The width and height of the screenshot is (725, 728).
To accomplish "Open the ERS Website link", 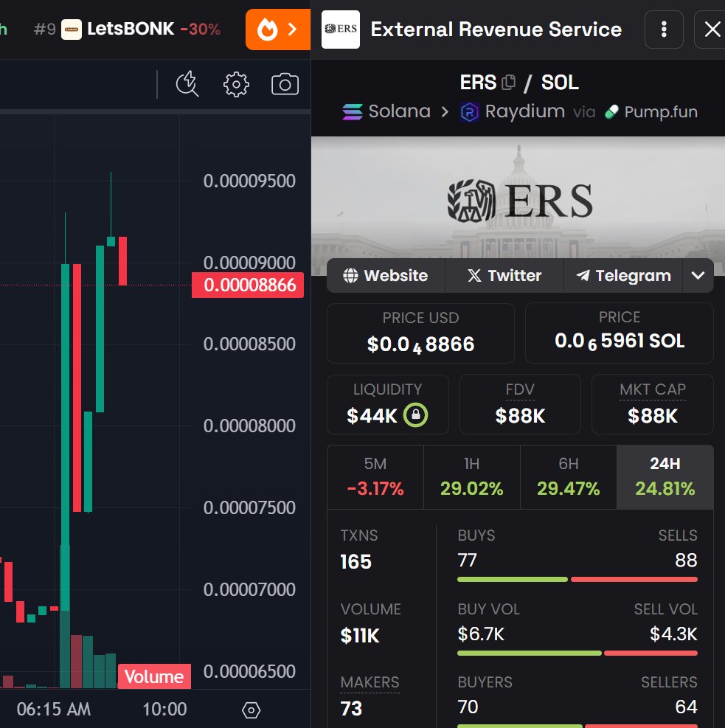I will click(x=386, y=275).
